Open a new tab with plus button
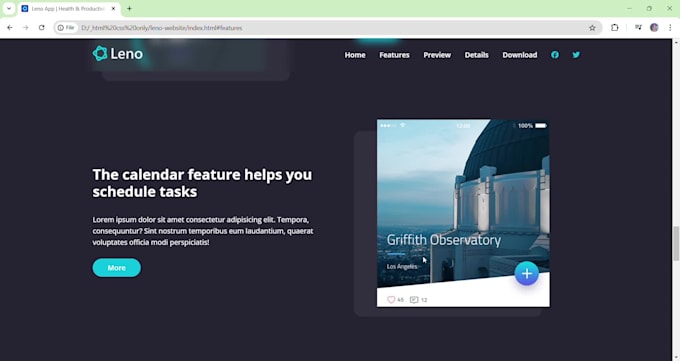680x361 pixels. (129, 9)
